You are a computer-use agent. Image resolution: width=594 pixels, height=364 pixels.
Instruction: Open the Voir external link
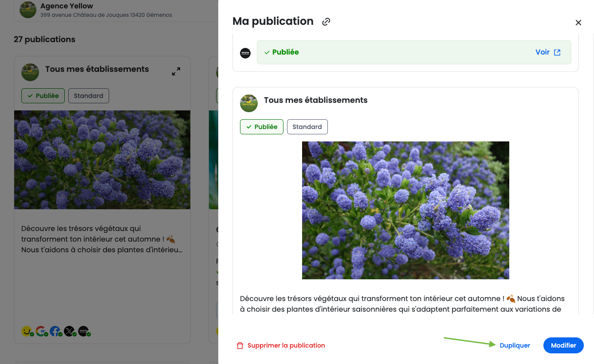pos(548,52)
